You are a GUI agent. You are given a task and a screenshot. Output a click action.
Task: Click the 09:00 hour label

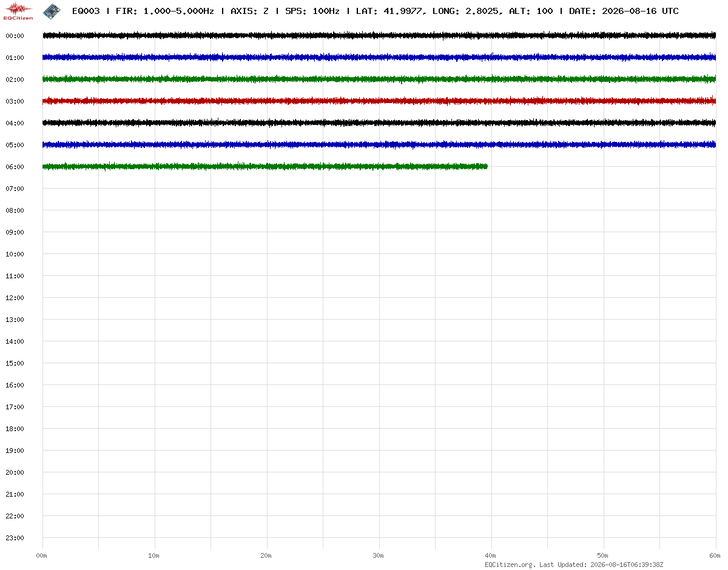(15, 232)
